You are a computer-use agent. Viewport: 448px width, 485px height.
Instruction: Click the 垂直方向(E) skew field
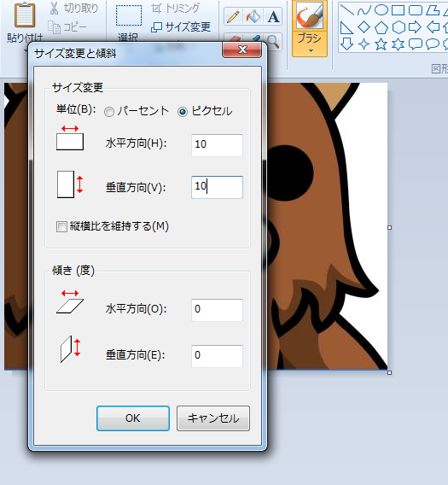pos(217,356)
